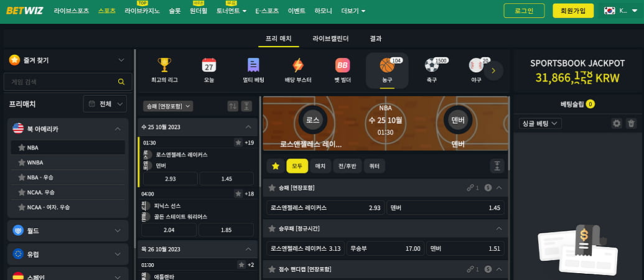
Task: Open the 배당 부스터 lightning icon
Action: pos(298,65)
